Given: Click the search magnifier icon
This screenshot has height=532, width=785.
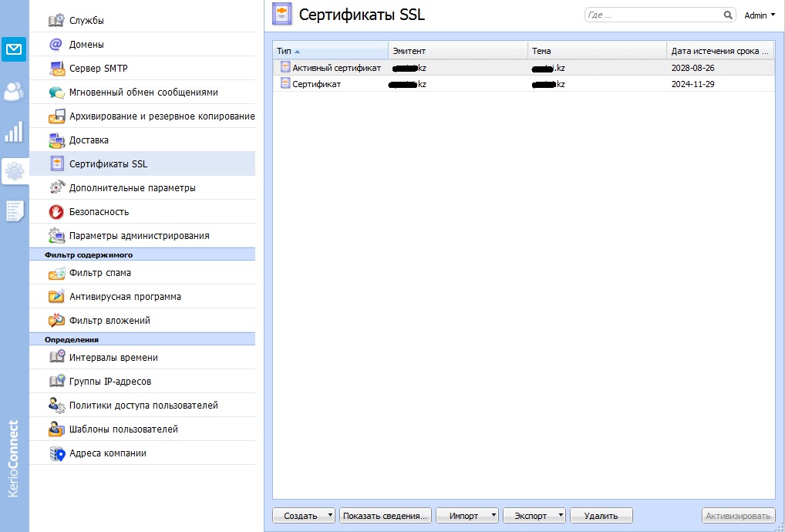Looking at the screenshot, I should click(x=728, y=15).
